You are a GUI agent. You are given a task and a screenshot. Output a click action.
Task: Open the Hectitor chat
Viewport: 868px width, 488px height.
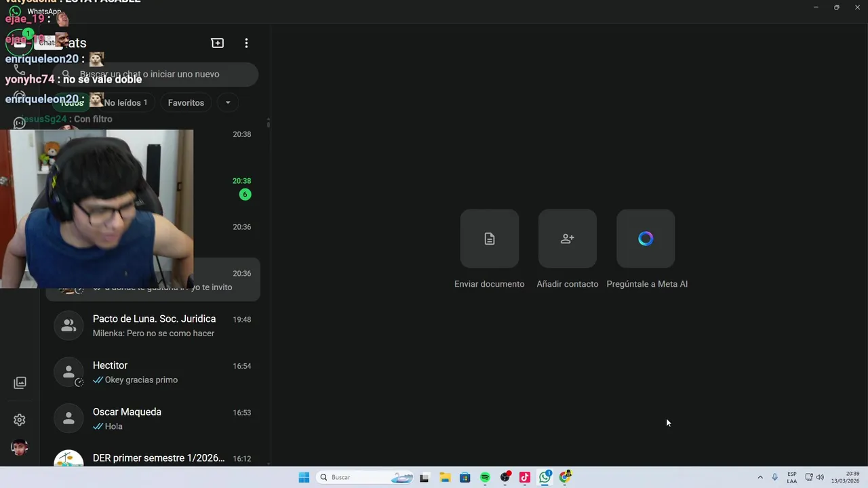point(153,372)
